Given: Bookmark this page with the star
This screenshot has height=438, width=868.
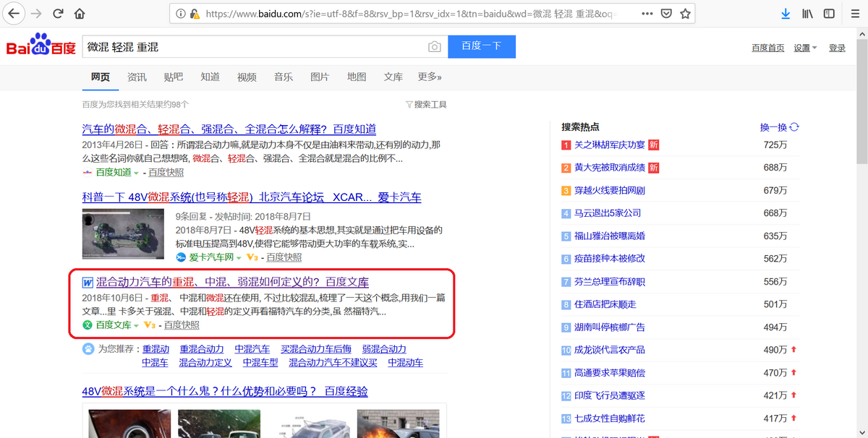Looking at the screenshot, I should click(685, 14).
